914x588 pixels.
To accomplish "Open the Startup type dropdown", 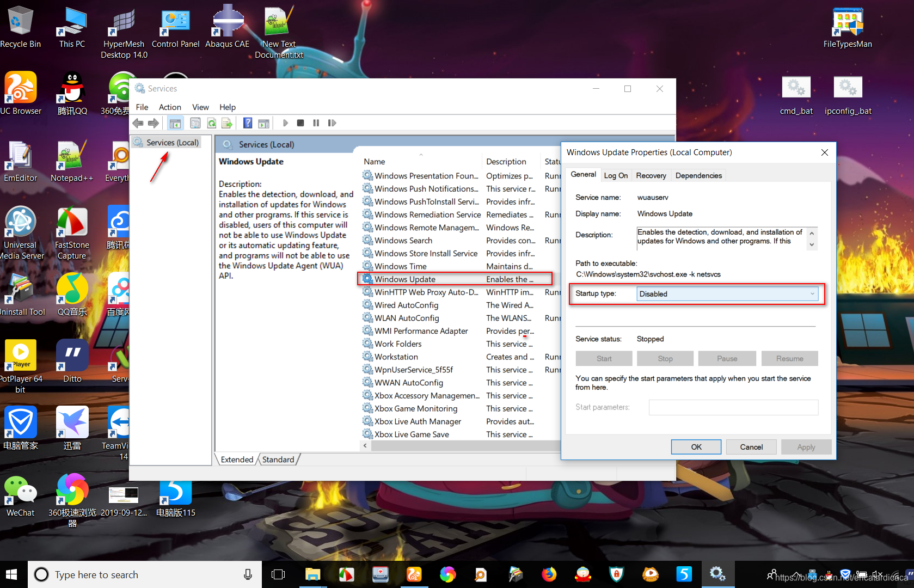I will (727, 294).
